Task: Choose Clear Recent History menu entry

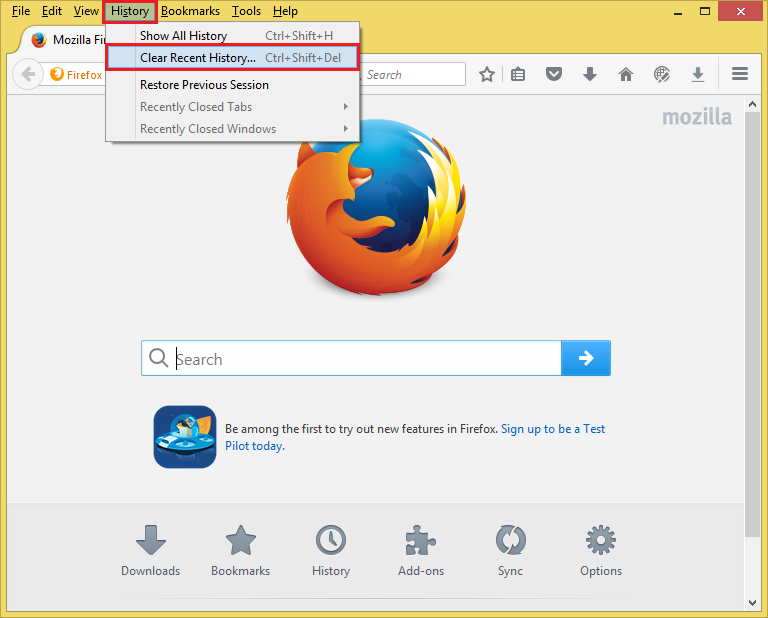Action: click(x=233, y=58)
